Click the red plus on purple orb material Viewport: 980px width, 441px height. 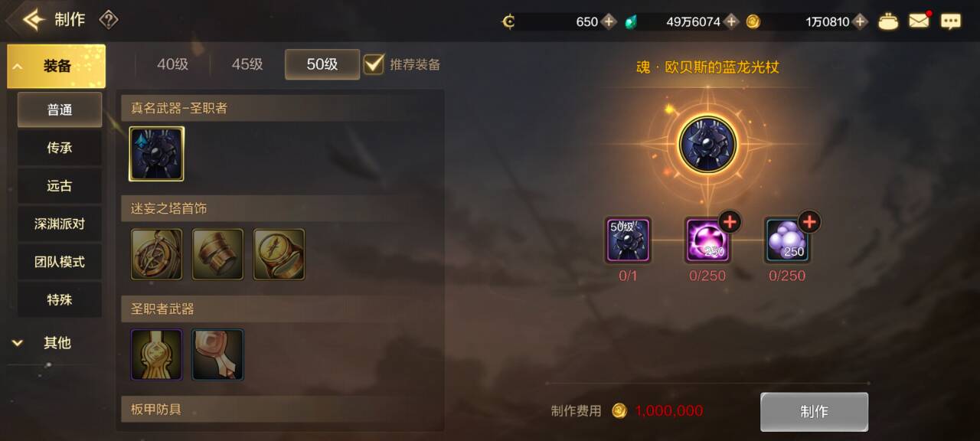730,222
